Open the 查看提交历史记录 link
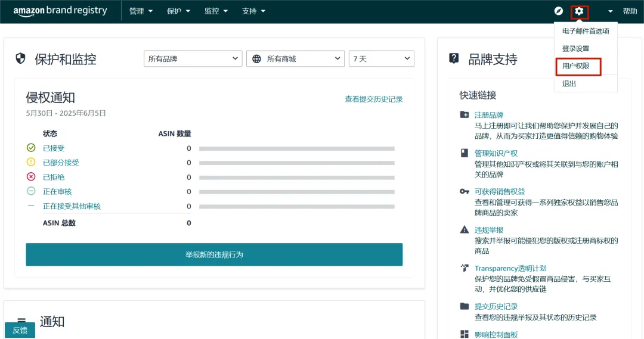Image resolution: width=644 pixels, height=339 pixels. (x=373, y=99)
